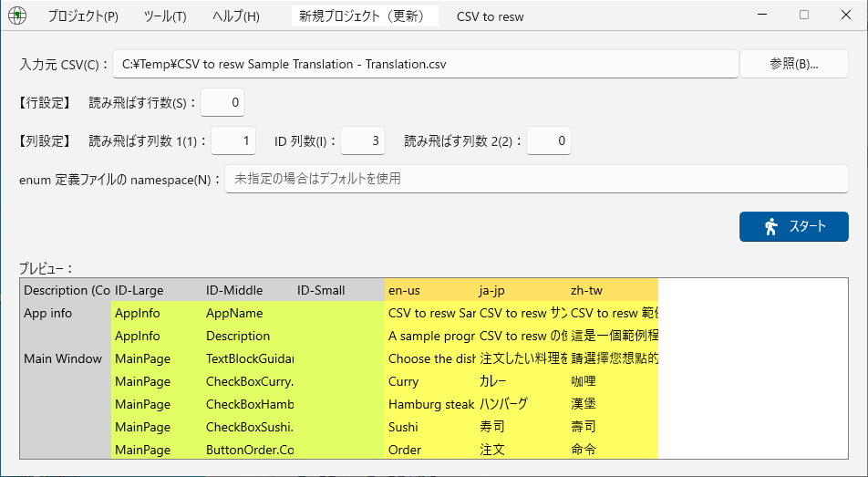Click the CheckBoxCurry. cell
The height and width of the screenshot is (477, 868).
[x=248, y=381]
